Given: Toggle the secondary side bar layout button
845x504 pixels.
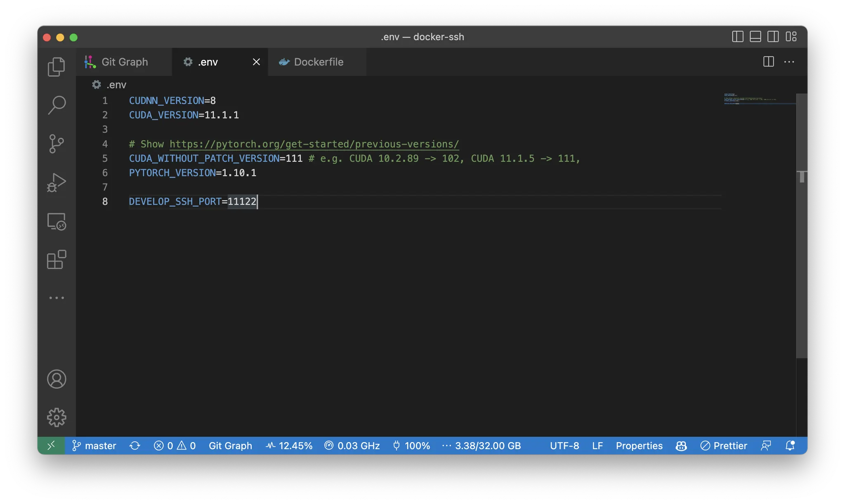Looking at the screenshot, I should point(773,37).
